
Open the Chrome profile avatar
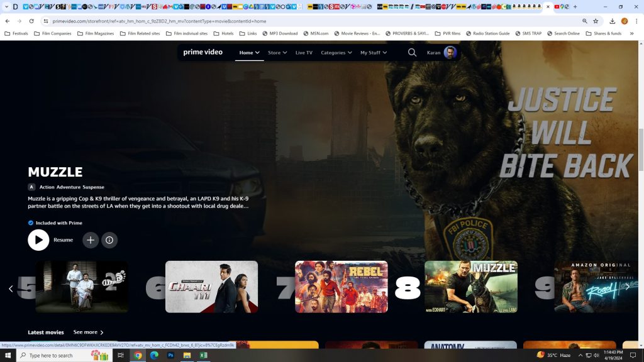[625, 21]
